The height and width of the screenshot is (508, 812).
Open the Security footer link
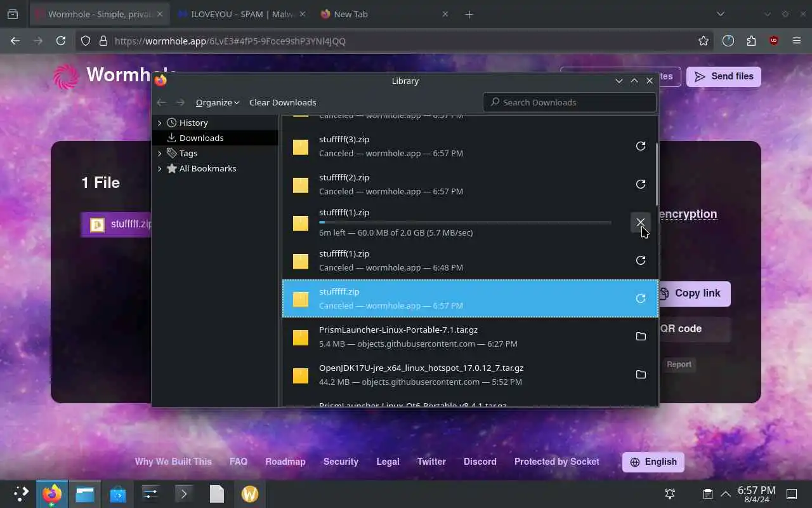point(341,462)
